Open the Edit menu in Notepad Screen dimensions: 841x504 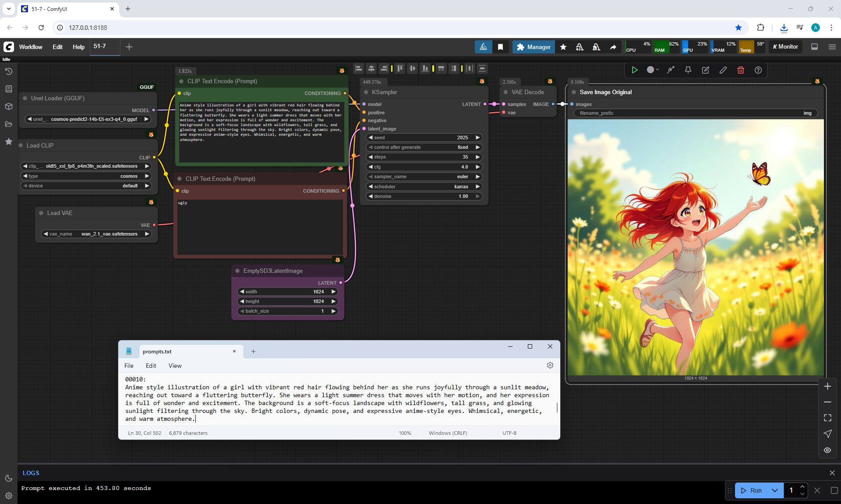(151, 366)
